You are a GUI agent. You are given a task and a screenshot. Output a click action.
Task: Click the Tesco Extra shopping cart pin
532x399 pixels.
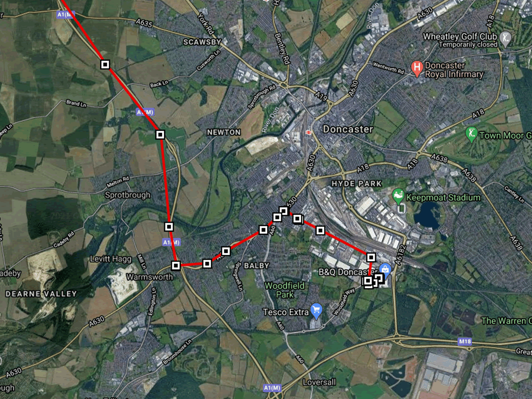316,311
